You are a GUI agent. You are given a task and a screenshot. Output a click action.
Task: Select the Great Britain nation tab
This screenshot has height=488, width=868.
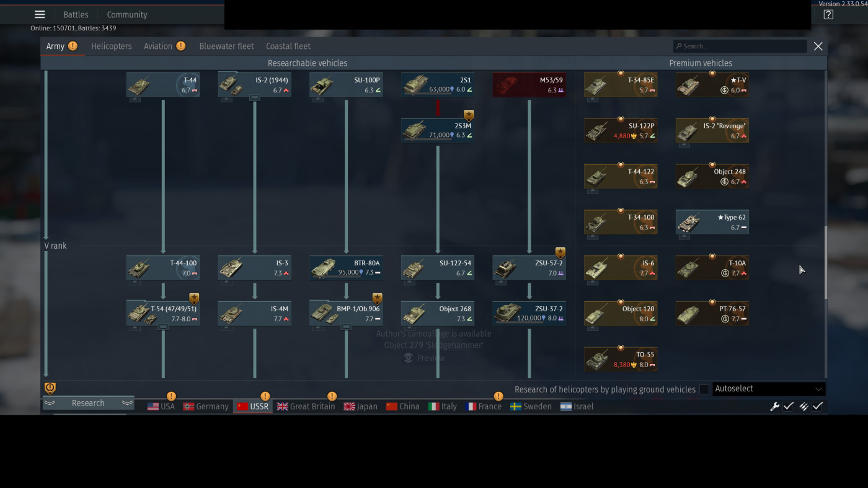tap(306, 406)
